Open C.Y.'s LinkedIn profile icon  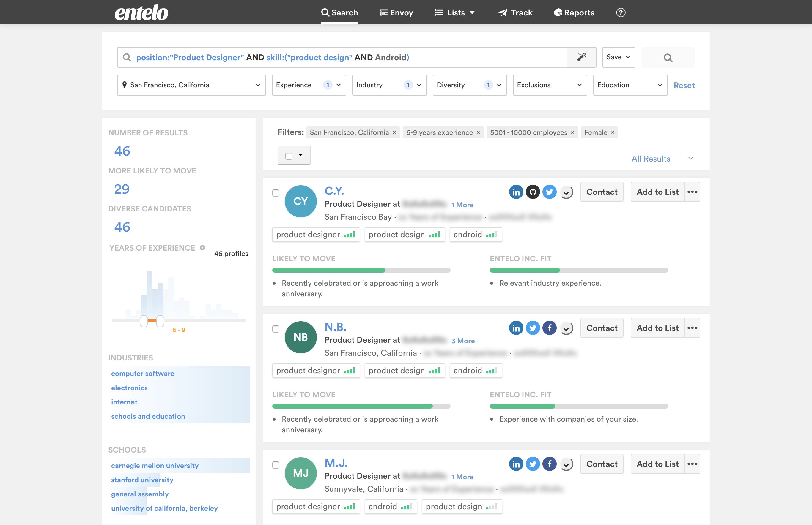516,192
